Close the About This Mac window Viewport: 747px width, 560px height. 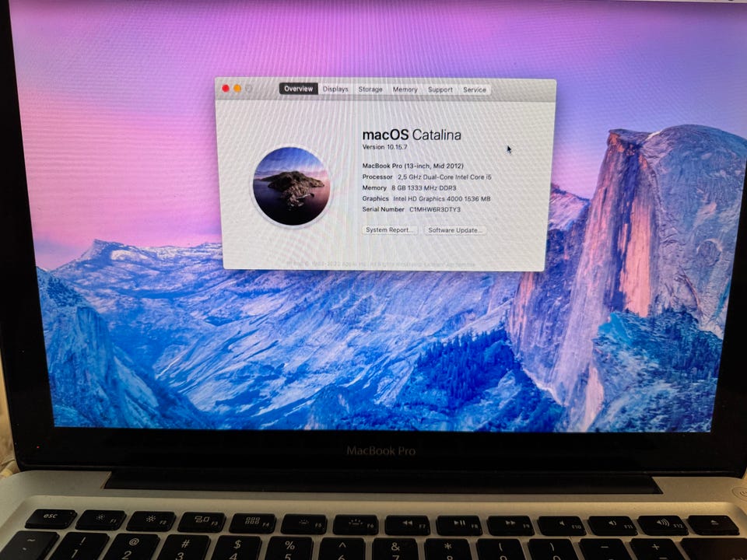[226, 88]
